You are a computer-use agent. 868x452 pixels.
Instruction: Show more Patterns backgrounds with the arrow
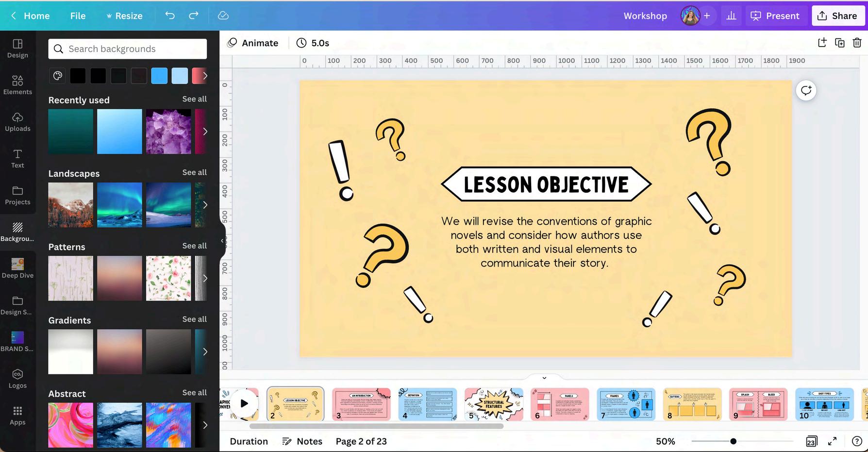(x=205, y=278)
